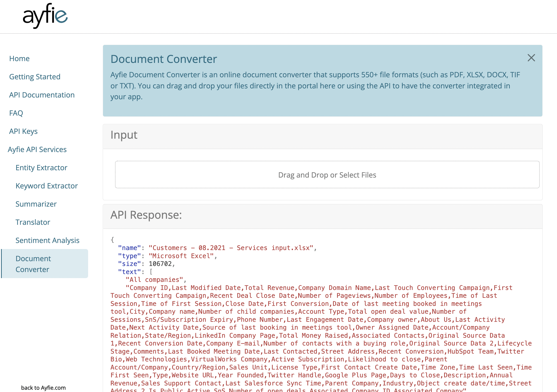This screenshot has width=557, height=392.
Task: Open the Keyword Extractor service
Action: (47, 186)
